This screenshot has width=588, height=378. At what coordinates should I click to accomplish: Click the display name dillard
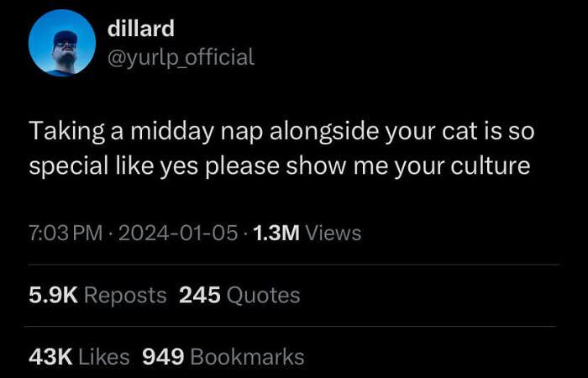point(141,28)
